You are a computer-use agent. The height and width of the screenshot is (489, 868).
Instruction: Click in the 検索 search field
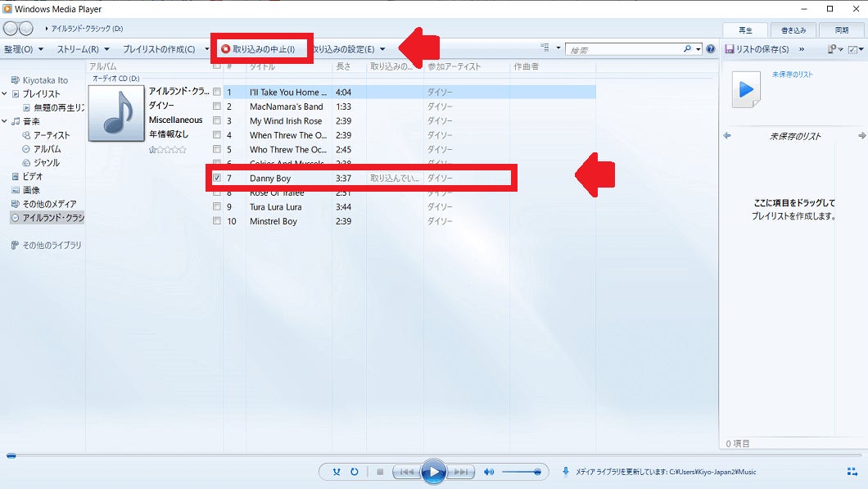[x=624, y=50]
